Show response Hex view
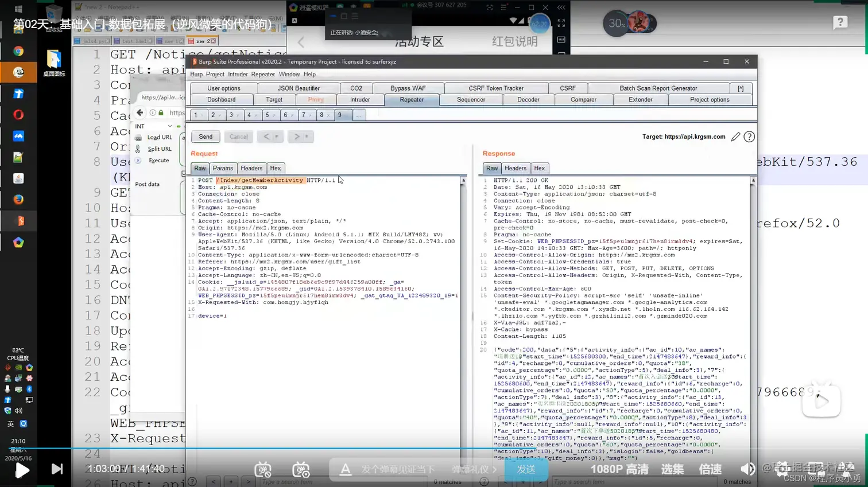The width and height of the screenshot is (868, 487). 539,168
